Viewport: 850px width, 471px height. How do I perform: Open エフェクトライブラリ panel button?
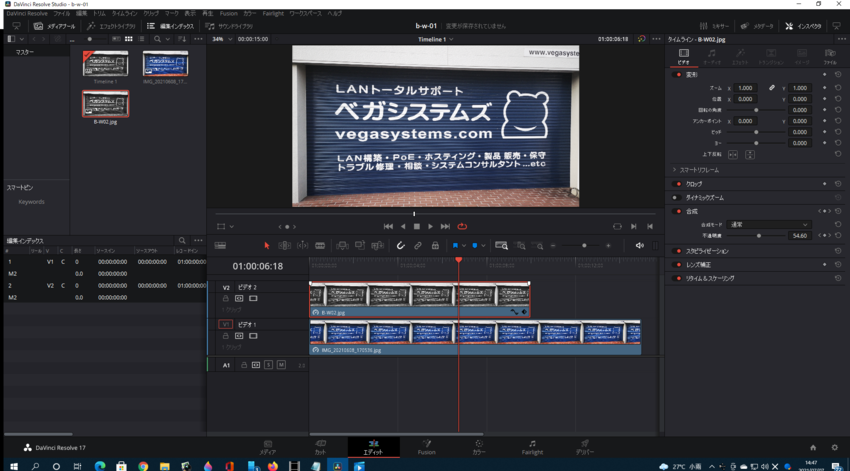111,26
